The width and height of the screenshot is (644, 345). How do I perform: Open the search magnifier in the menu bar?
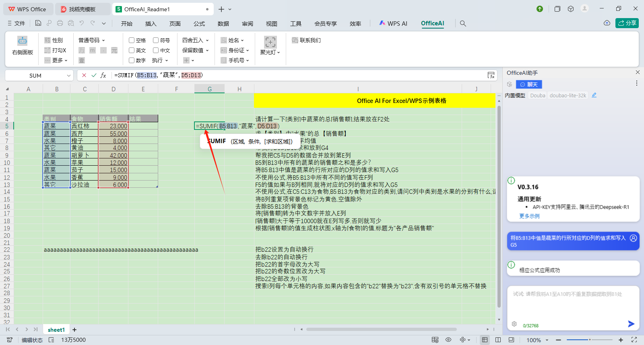(x=463, y=23)
